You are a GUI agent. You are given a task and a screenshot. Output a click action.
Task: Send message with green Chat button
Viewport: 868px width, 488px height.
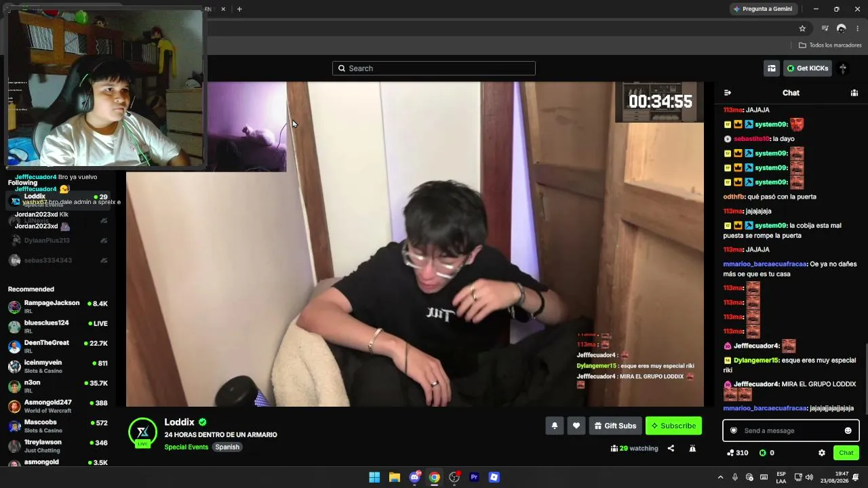pos(846,453)
